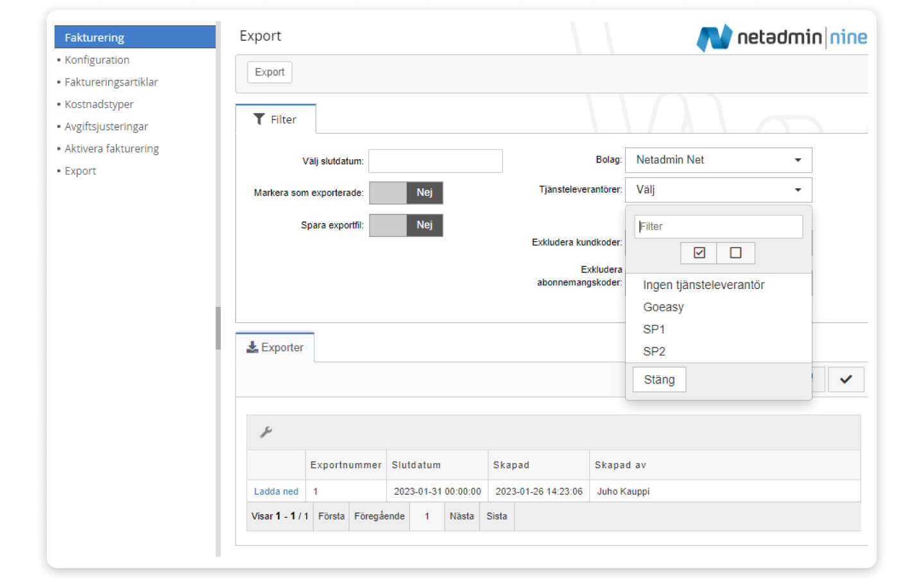924x578 pixels.
Task: Click the sidebar vertical scrollbar
Action: pos(218,328)
